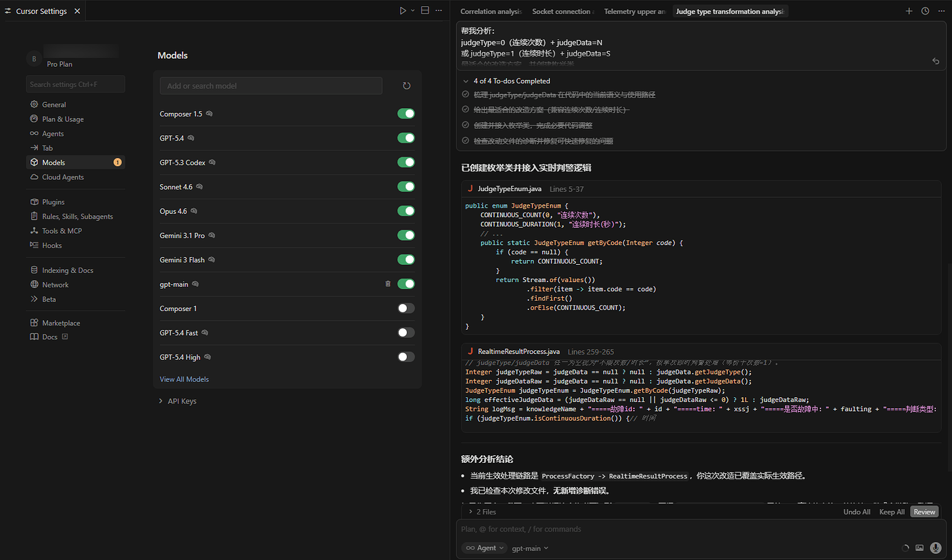Open the Agent mode dropdown
This screenshot has height=560, width=952.
[x=484, y=548]
